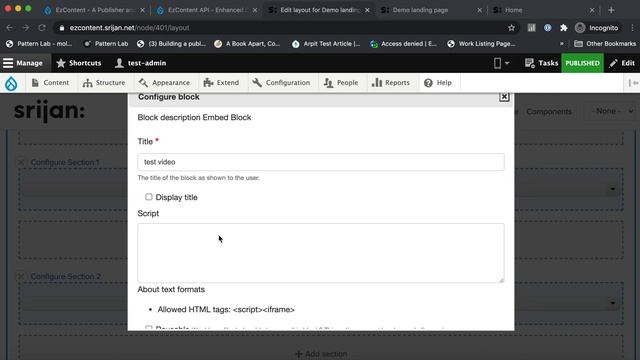Click the Add section link
640x360 pixels.
point(321,353)
